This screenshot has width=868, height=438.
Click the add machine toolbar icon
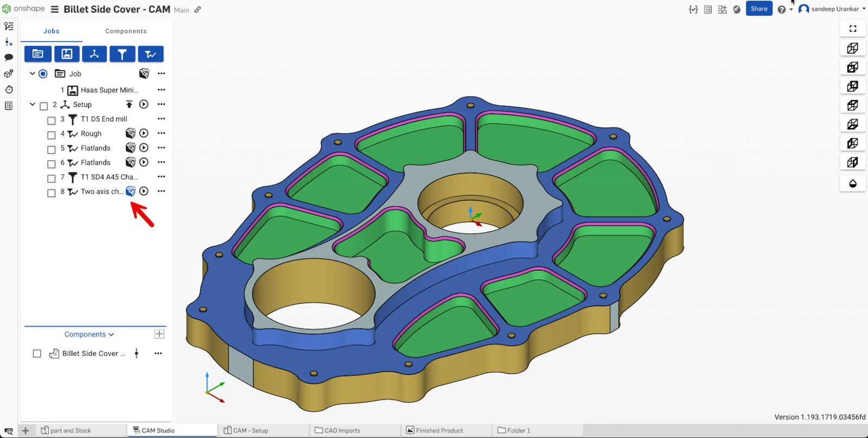pos(66,54)
